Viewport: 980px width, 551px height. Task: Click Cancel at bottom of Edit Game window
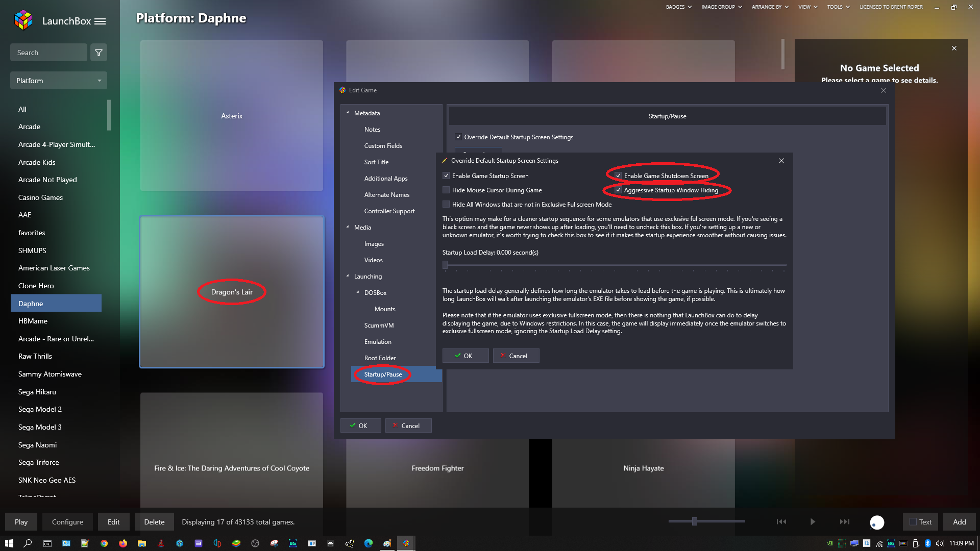(408, 425)
